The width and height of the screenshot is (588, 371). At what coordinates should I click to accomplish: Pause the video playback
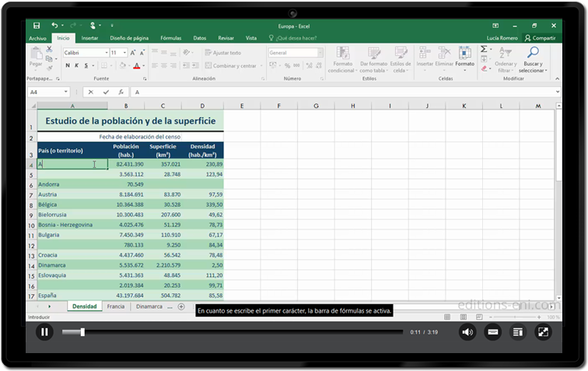44,332
